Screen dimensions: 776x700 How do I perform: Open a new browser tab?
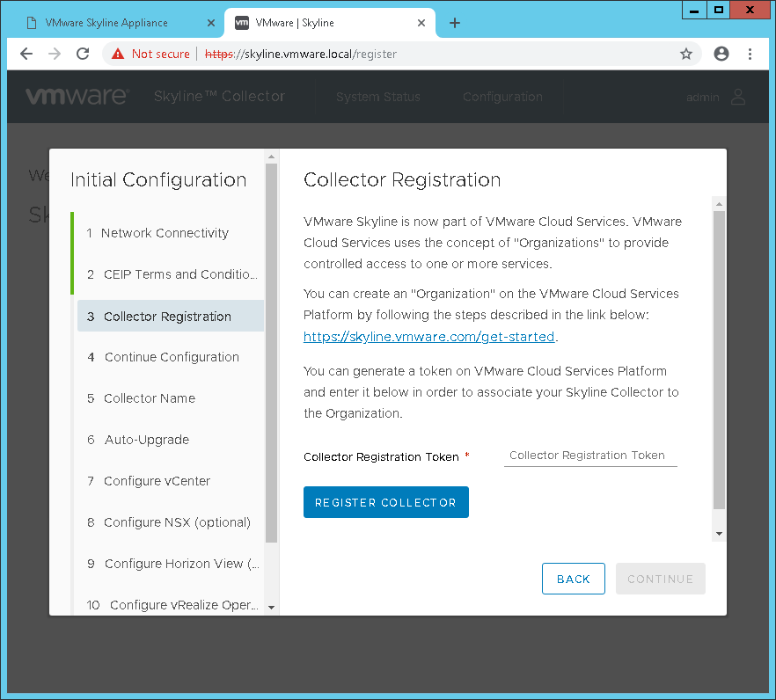pyautogui.click(x=454, y=23)
